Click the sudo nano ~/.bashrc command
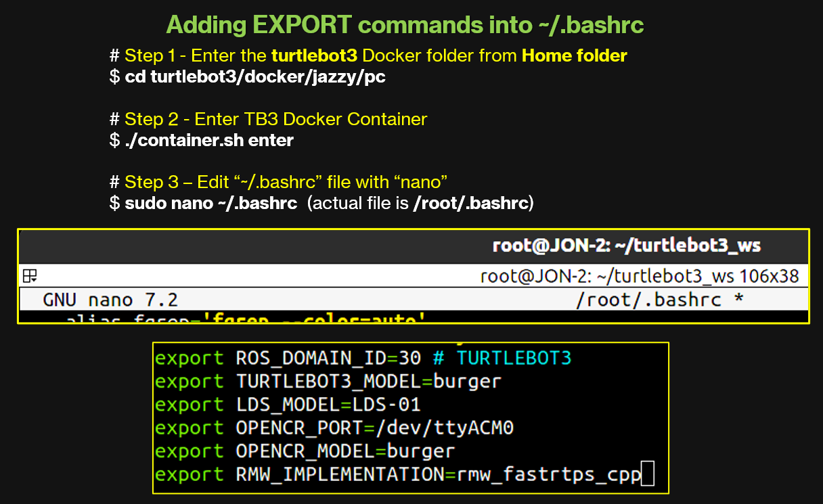This screenshot has width=823, height=504. (x=210, y=203)
